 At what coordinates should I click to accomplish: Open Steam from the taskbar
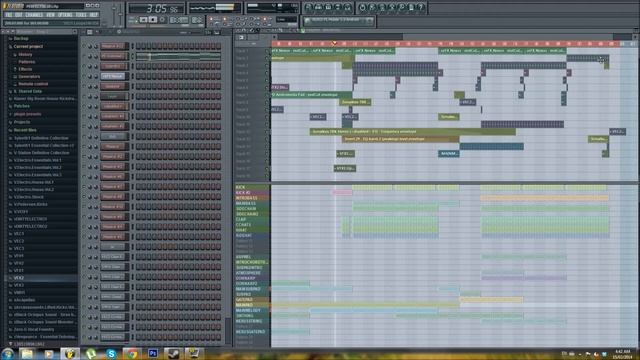[x=173, y=353]
